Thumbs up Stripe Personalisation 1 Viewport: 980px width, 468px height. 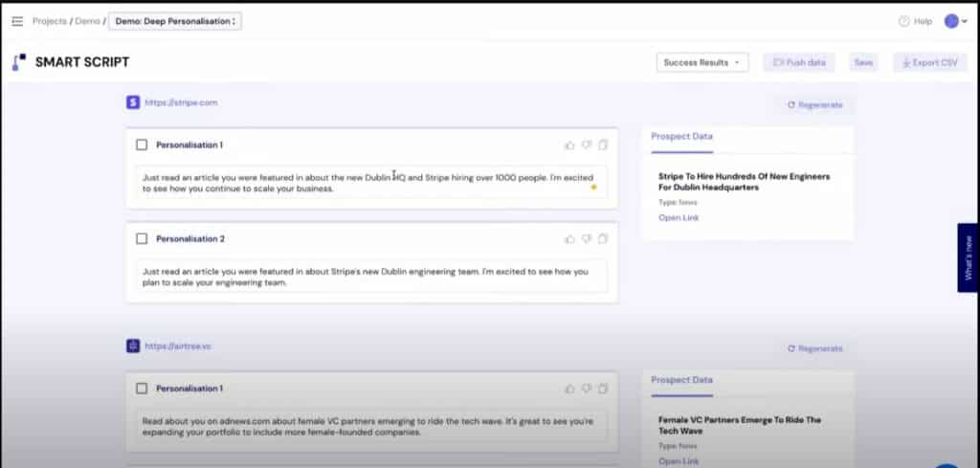[x=569, y=145]
